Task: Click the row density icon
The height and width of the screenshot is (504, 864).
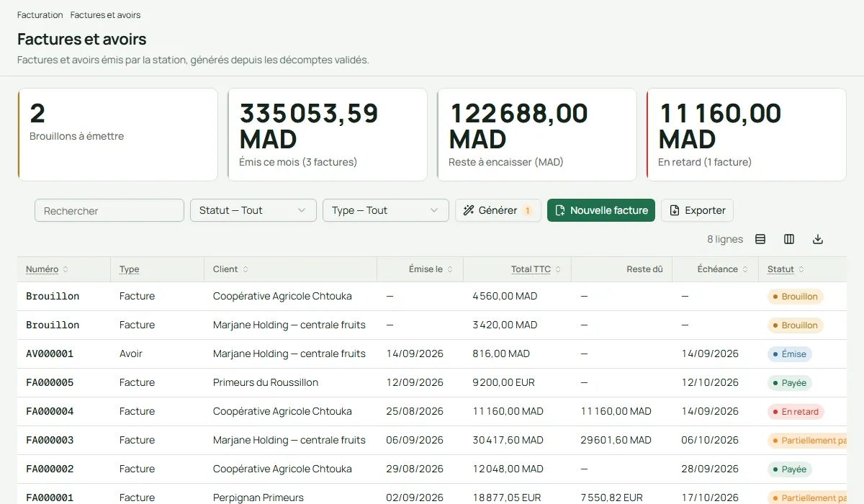Action: tap(760, 239)
